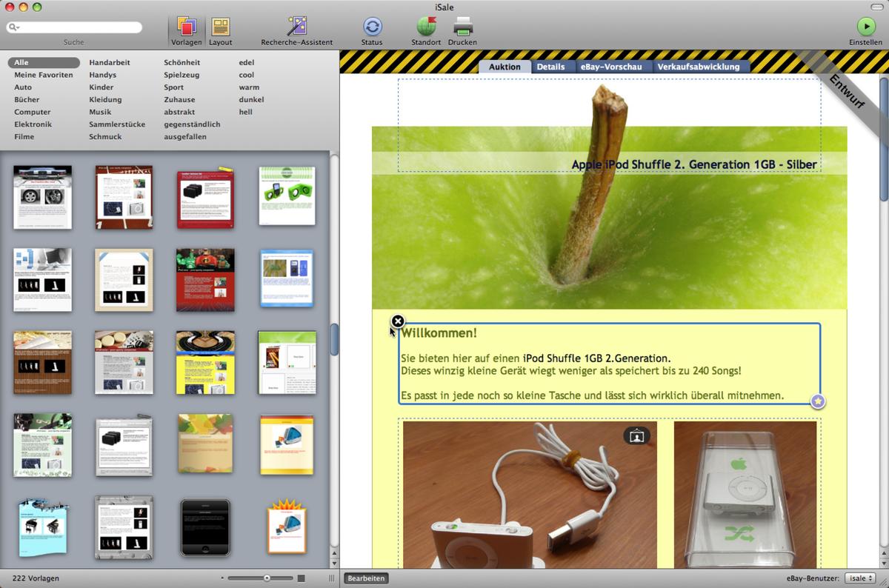Filter by Spielzeug category
Image resolution: width=889 pixels, height=588 pixels.
182,75
